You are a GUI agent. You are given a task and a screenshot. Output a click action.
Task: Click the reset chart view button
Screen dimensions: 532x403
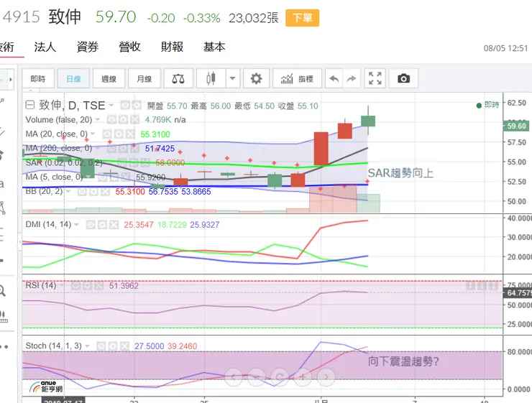click(280, 377)
